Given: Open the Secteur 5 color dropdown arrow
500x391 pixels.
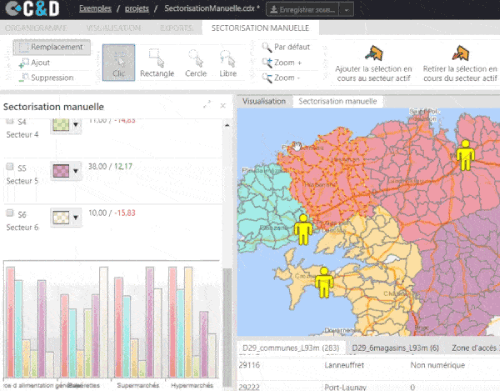Looking at the screenshot, I should tap(76, 171).
